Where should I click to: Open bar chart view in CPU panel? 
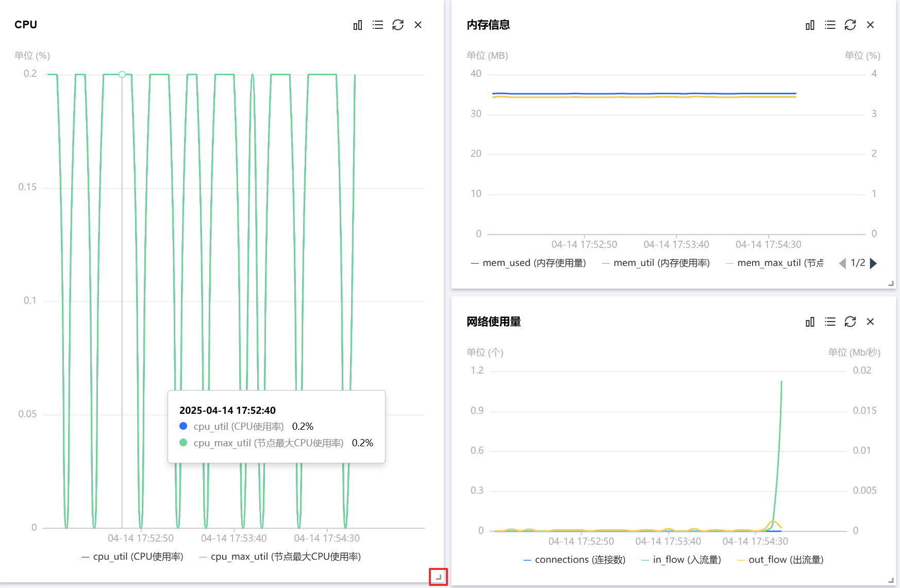(x=358, y=25)
